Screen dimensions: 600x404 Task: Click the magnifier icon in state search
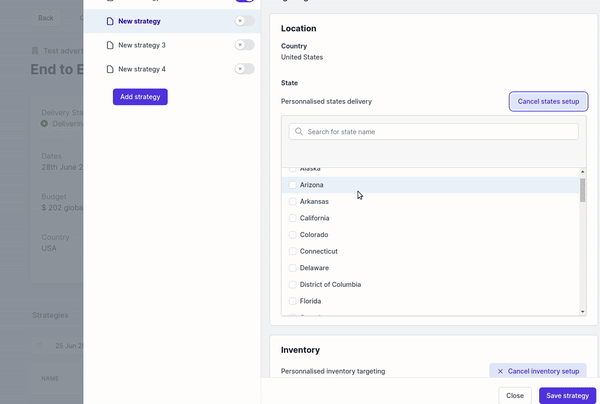pyautogui.click(x=299, y=132)
